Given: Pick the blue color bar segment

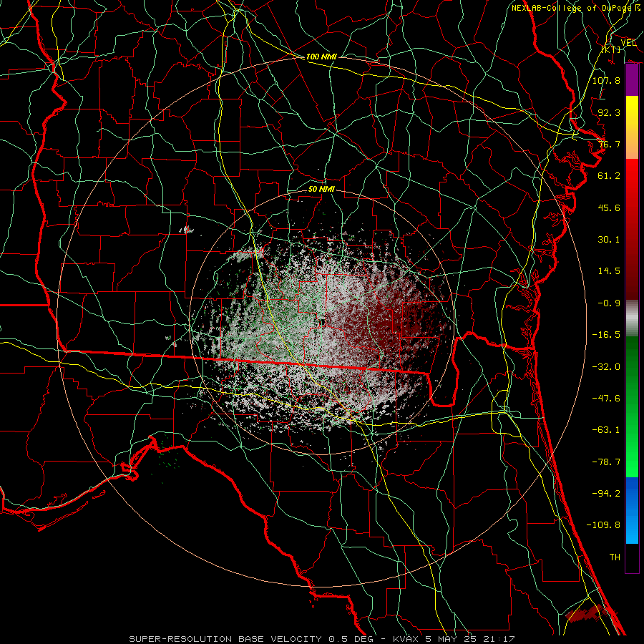Looking at the screenshot, I should click(632, 510).
